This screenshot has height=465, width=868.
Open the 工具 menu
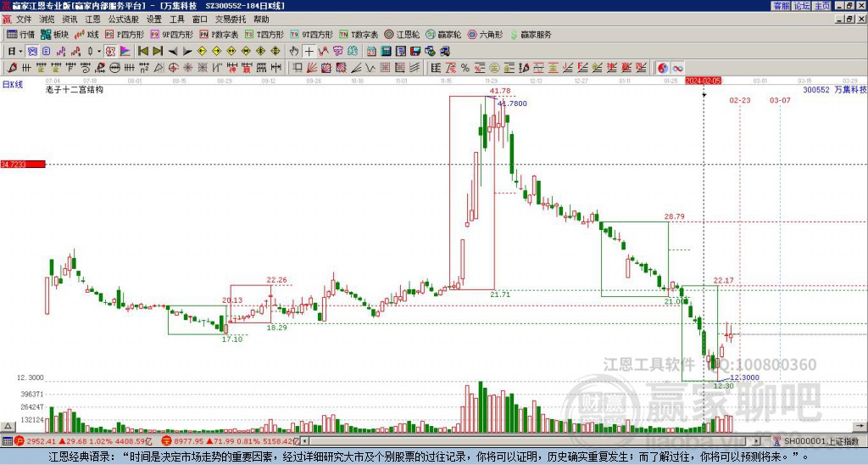coord(176,20)
